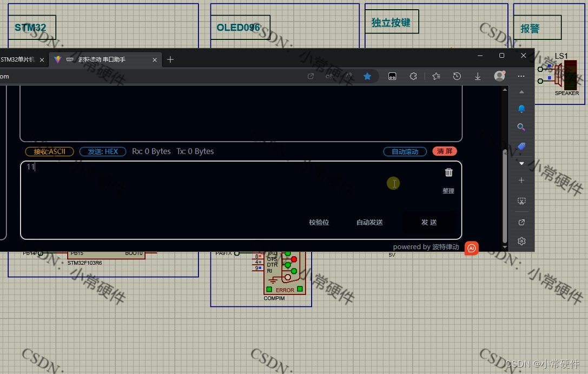This screenshot has height=374, width=588.
Task: Toggle receive mode ASCII pill
Action: (50, 151)
